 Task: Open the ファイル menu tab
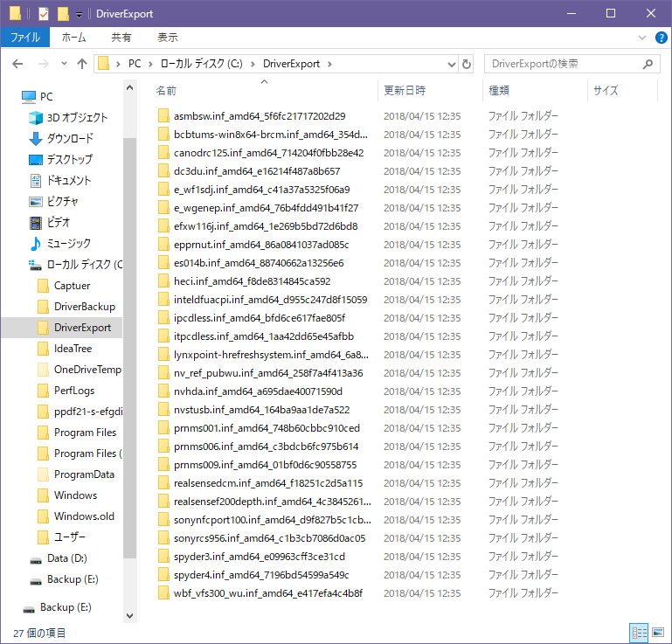tap(25, 38)
